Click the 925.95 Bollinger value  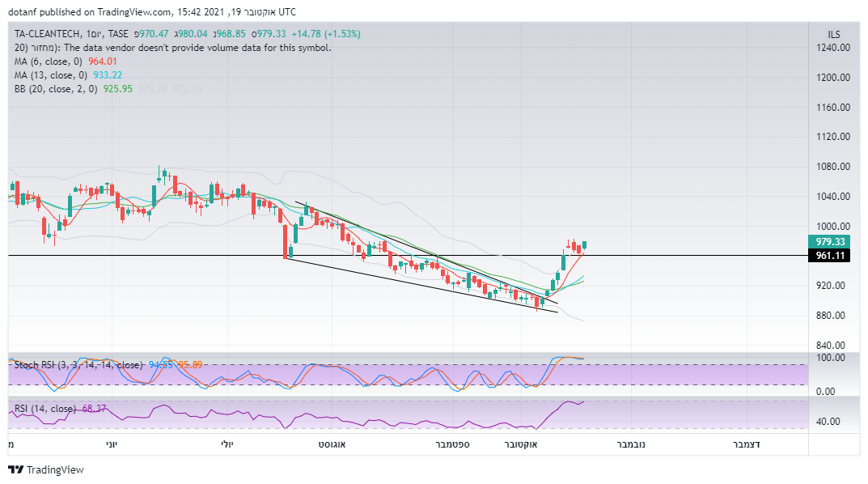[x=118, y=89]
